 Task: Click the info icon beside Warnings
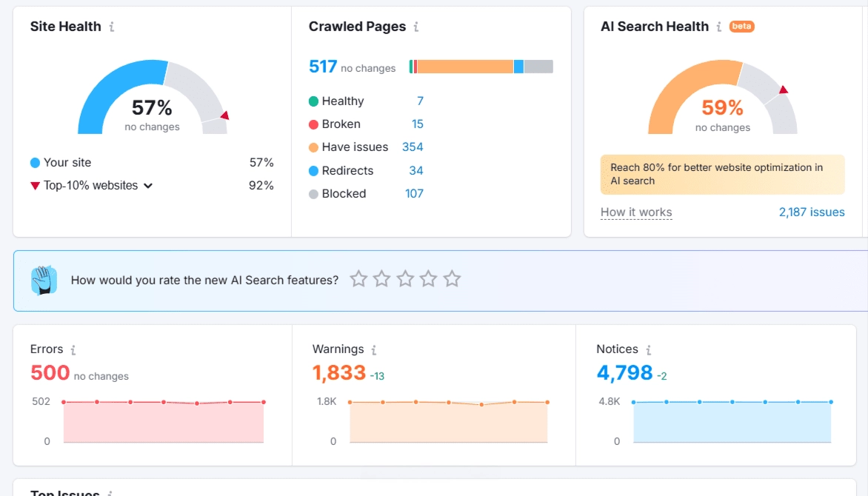click(374, 350)
